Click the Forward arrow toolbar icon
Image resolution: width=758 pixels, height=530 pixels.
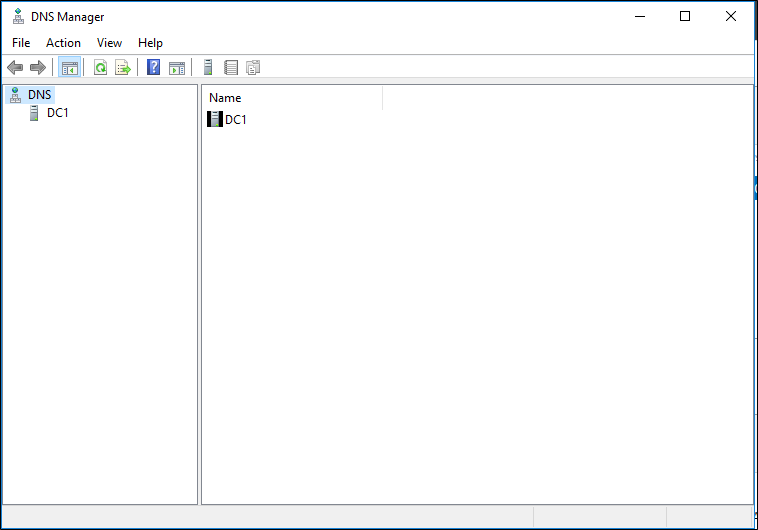(38, 68)
